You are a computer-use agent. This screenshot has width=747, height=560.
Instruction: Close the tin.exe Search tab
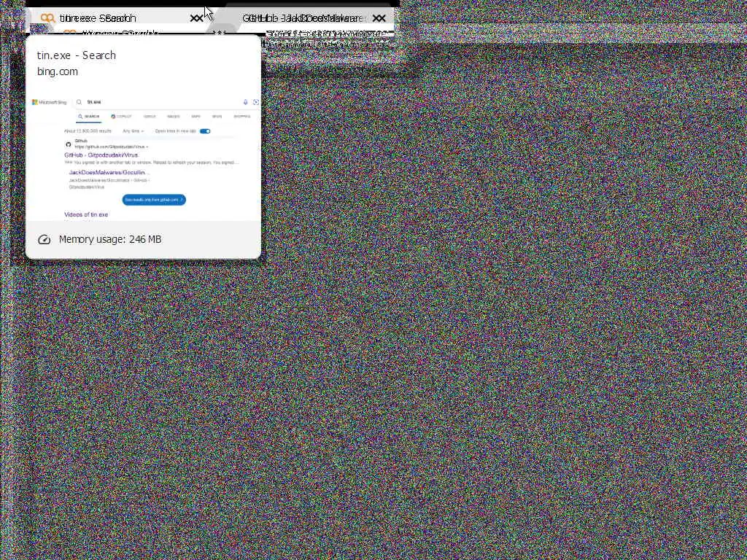coord(196,18)
